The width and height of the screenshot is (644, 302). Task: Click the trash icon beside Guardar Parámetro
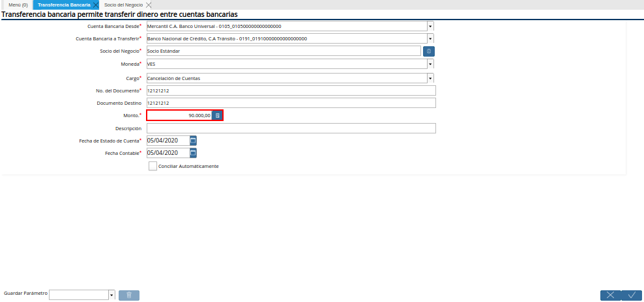click(129, 295)
